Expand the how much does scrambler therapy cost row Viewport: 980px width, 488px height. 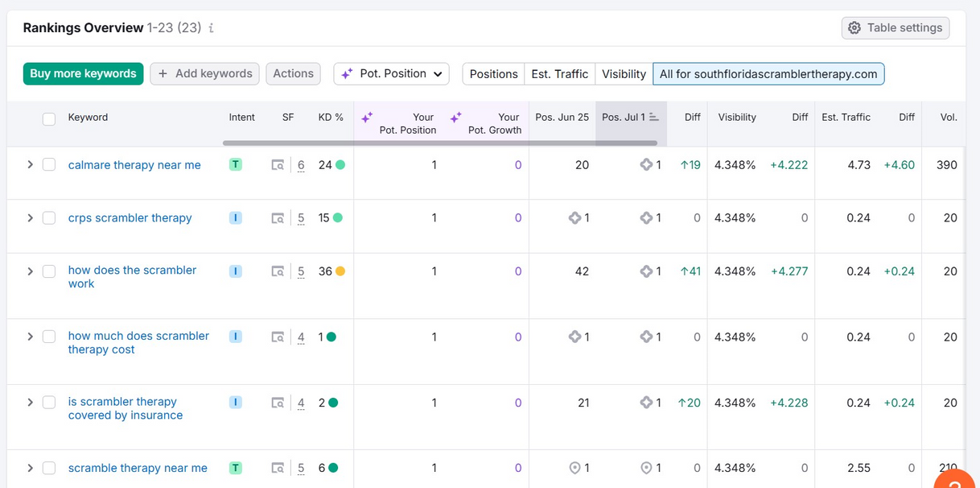click(x=30, y=337)
